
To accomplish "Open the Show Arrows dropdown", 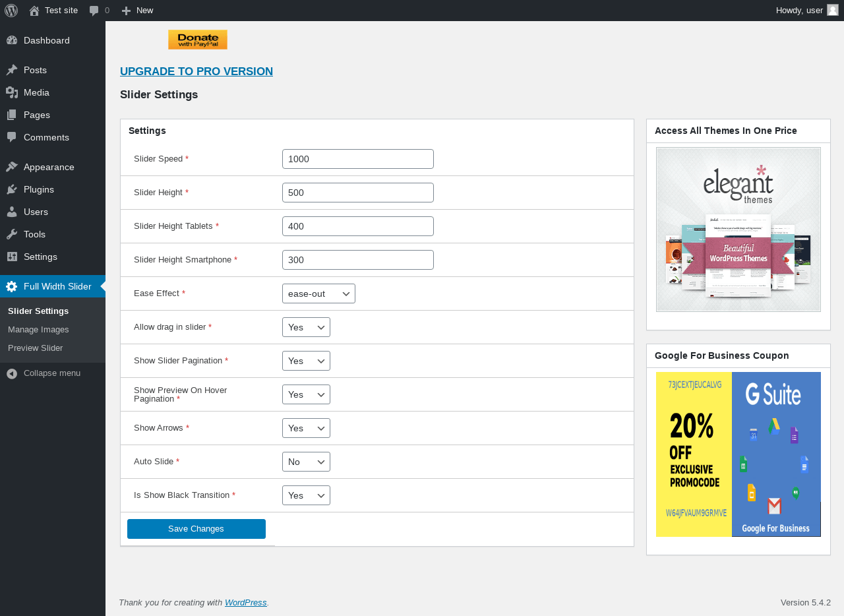I will click(306, 428).
